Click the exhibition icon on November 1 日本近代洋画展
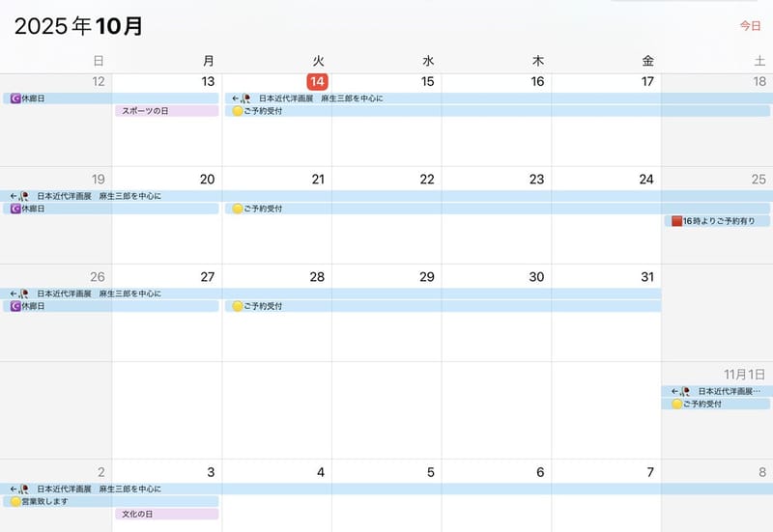The image size is (773, 532). 685,392
